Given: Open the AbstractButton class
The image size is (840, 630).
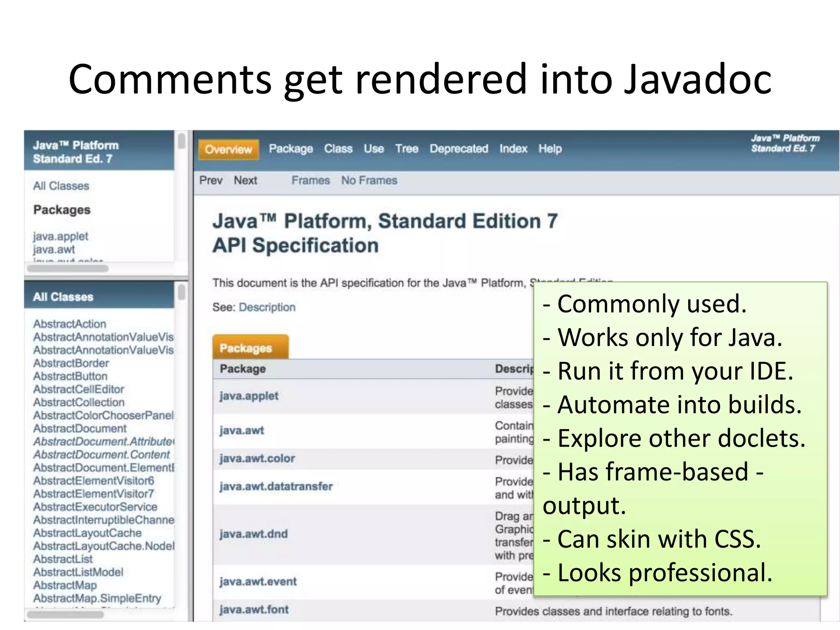Looking at the screenshot, I should 71,377.
